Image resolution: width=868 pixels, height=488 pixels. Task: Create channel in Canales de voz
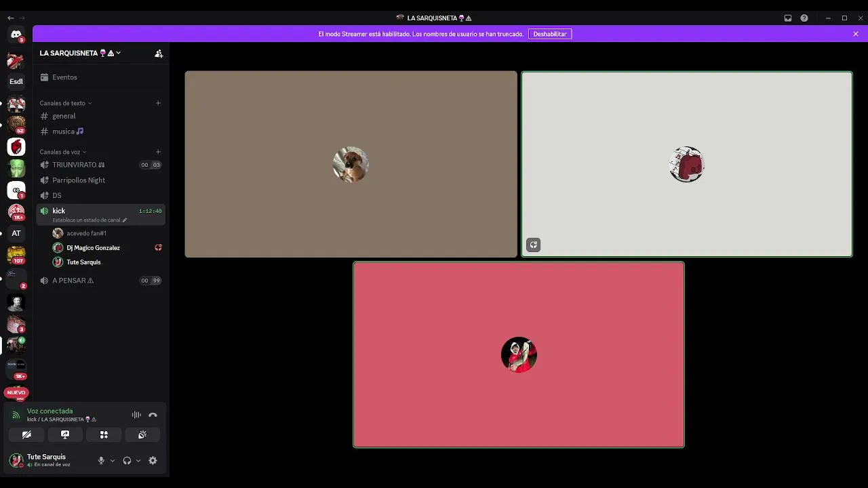click(x=158, y=152)
